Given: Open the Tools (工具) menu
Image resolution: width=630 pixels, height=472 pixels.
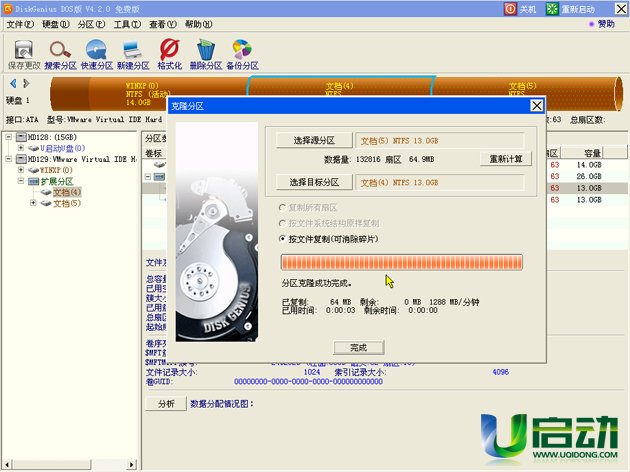Looking at the screenshot, I should (x=127, y=25).
